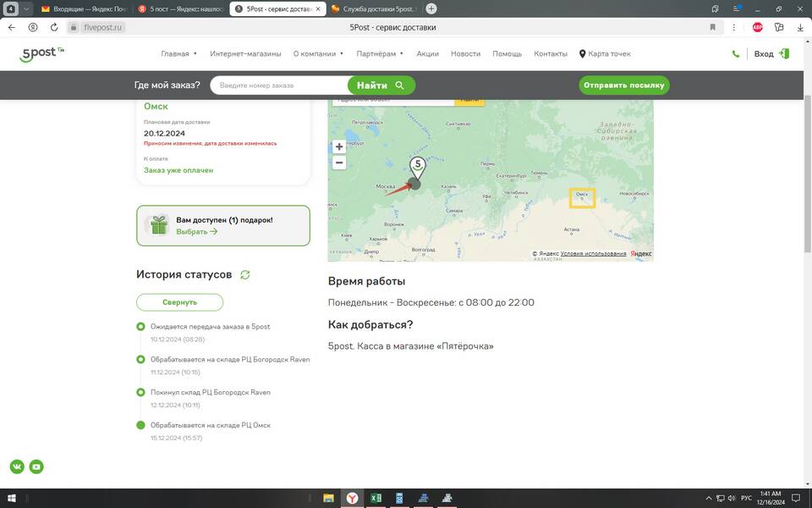Click the gift box icon
The width and height of the screenshot is (812, 508).
[x=158, y=225]
